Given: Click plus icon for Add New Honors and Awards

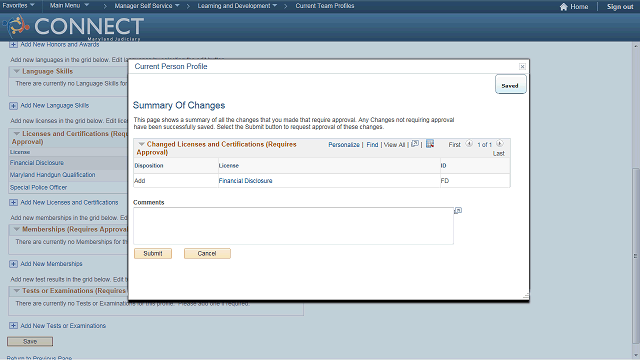Looking at the screenshot, I should [x=13, y=44].
